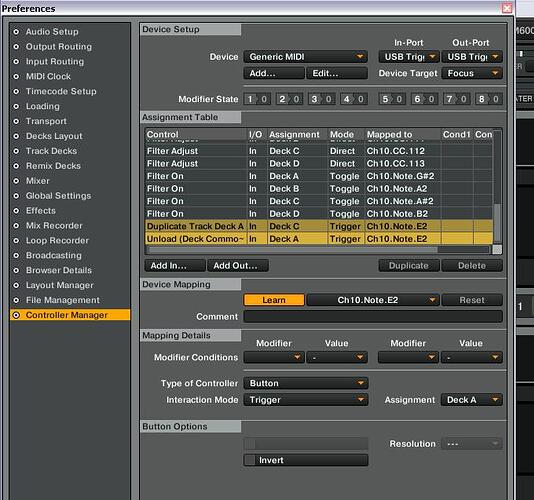Click Add Out... button

click(238, 266)
